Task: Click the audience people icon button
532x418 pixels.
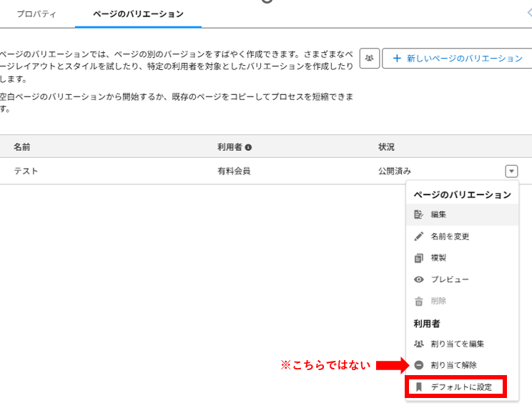Action: click(x=369, y=59)
